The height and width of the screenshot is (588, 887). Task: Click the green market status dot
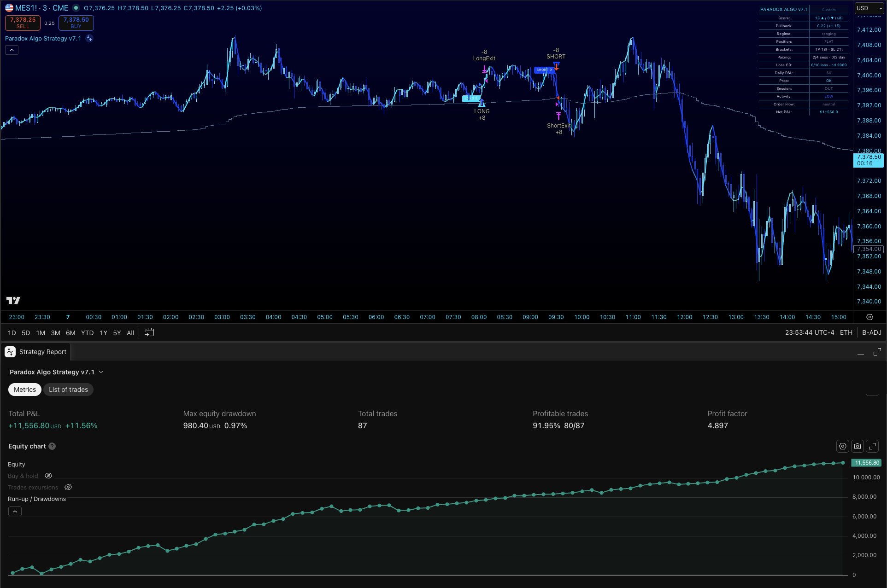(x=76, y=8)
